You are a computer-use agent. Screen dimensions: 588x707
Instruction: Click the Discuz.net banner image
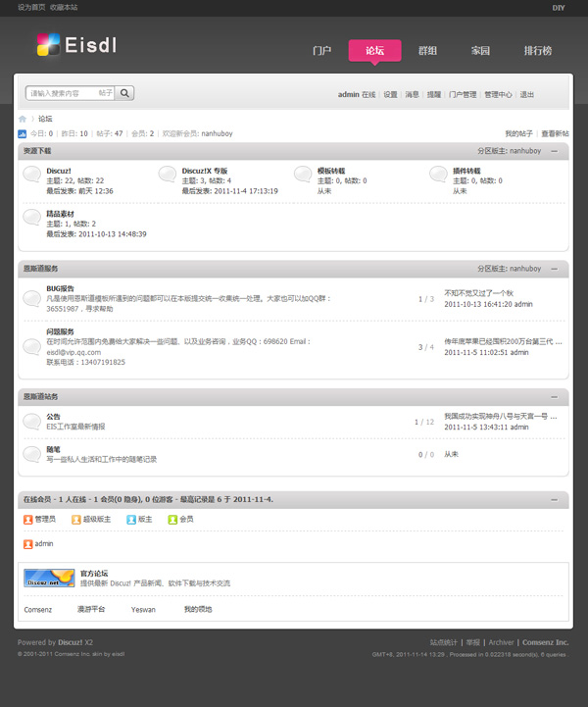point(49,578)
